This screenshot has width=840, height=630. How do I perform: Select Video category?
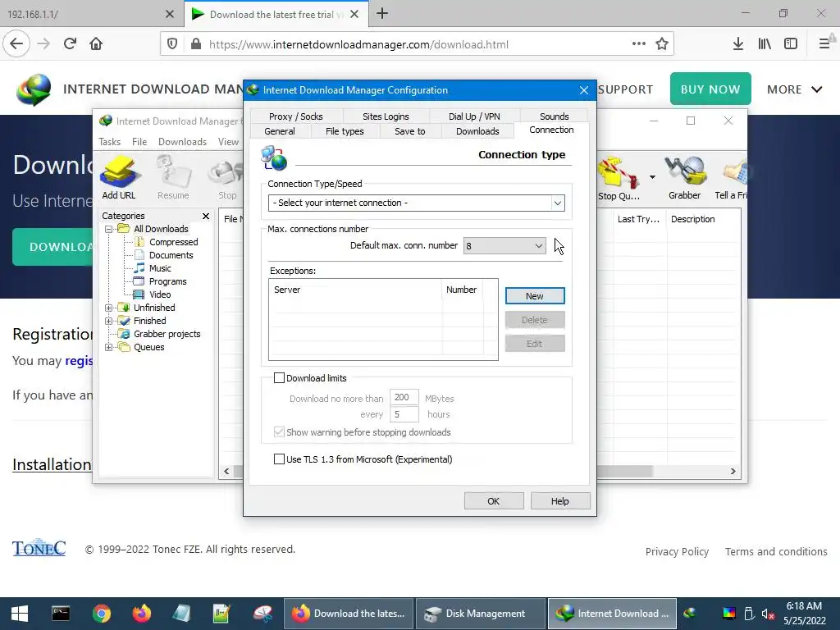point(160,294)
